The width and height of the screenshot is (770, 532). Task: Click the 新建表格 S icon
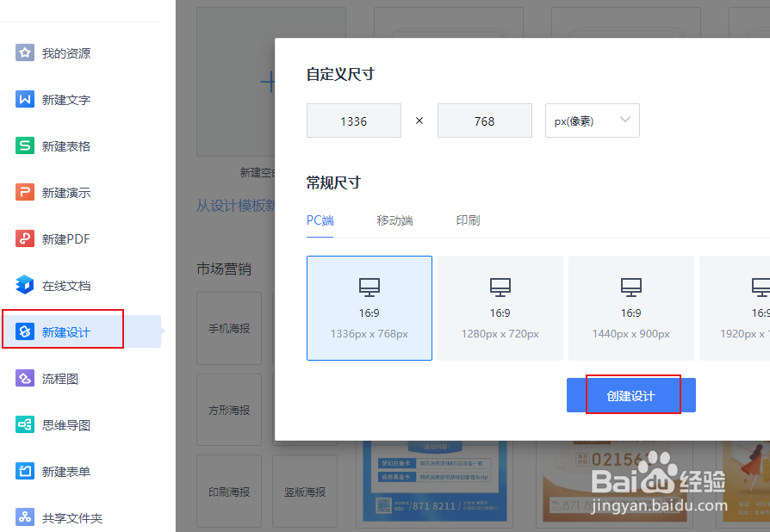25,145
